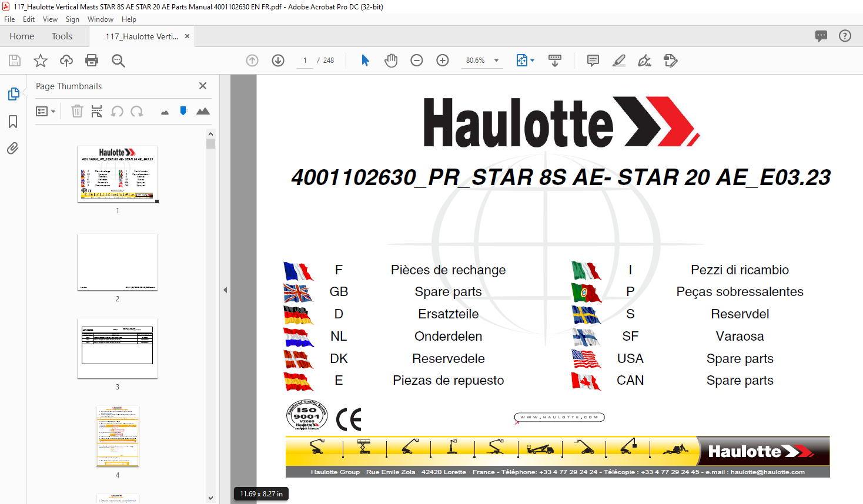Click the Save file icon

click(15, 61)
